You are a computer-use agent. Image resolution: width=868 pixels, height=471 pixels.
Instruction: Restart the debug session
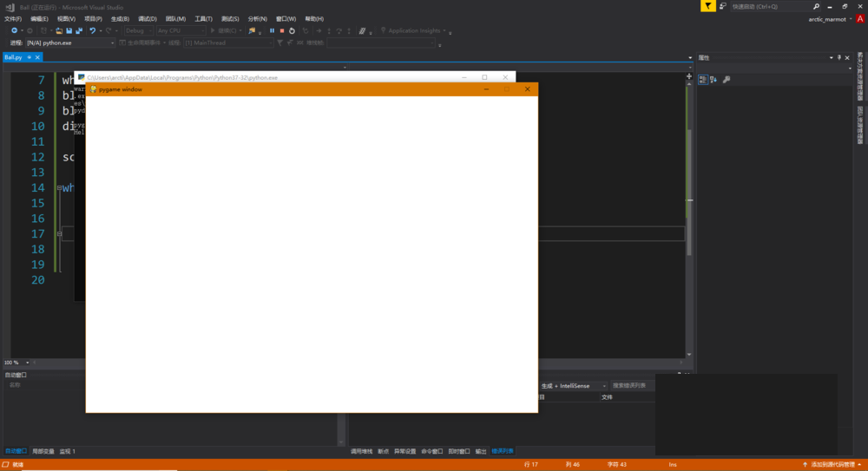[x=292, y=31]
